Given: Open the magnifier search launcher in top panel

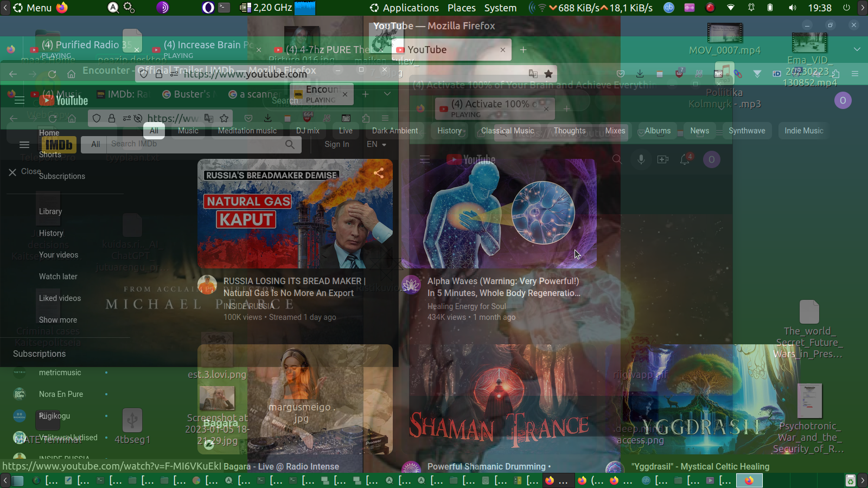Looking at the screenshot, I should tap(113, 8).
